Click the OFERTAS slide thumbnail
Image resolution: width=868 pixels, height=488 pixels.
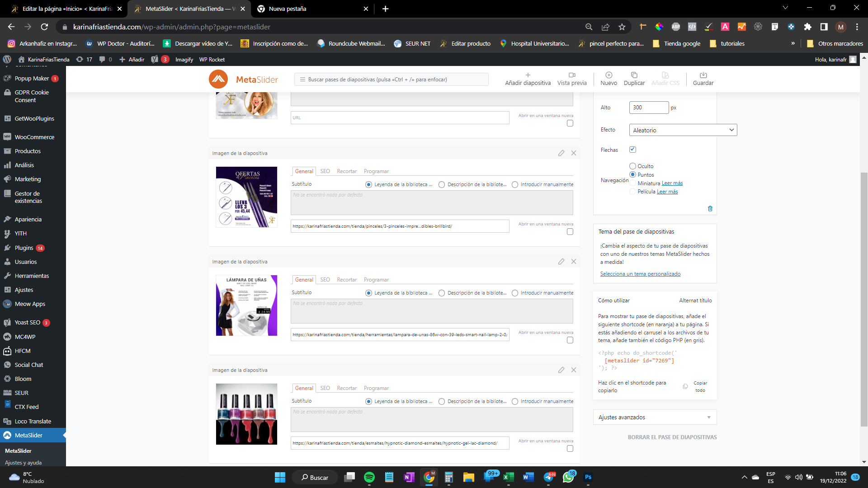tap(246, 197)
